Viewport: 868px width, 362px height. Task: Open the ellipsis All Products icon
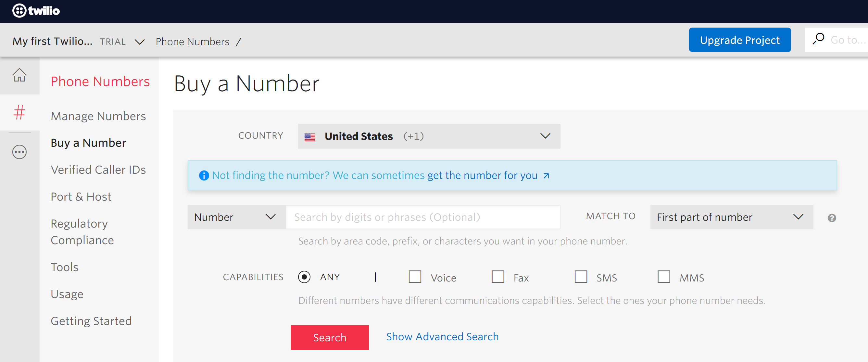pos(19,152)
